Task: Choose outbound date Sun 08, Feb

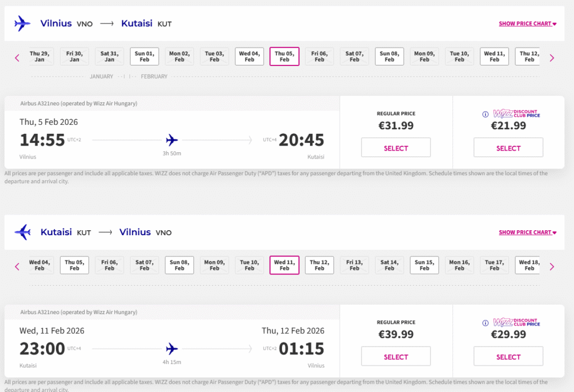Action: click(x=390, y=57)
